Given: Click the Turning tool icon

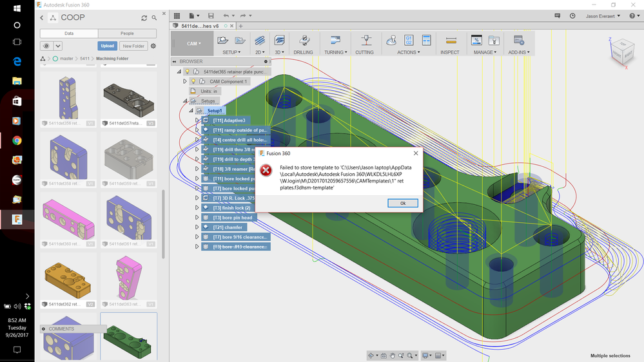Looking at the screenshot, I should point(336,40).
